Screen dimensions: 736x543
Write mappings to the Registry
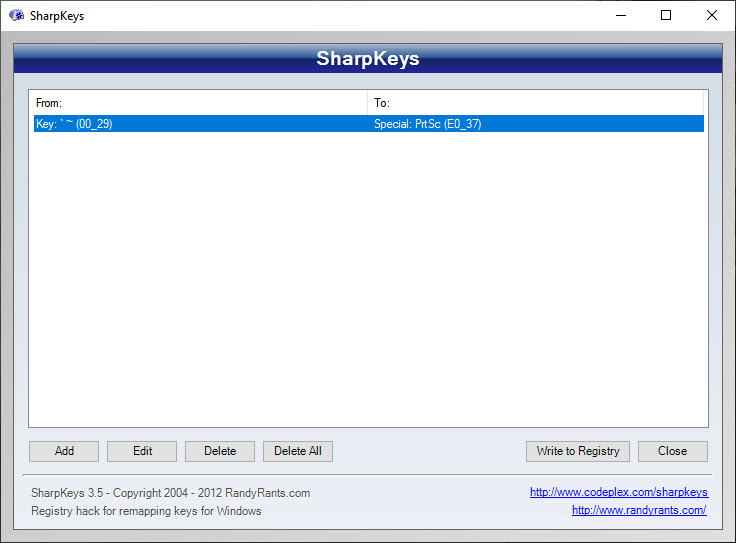[x=578, y=451]
